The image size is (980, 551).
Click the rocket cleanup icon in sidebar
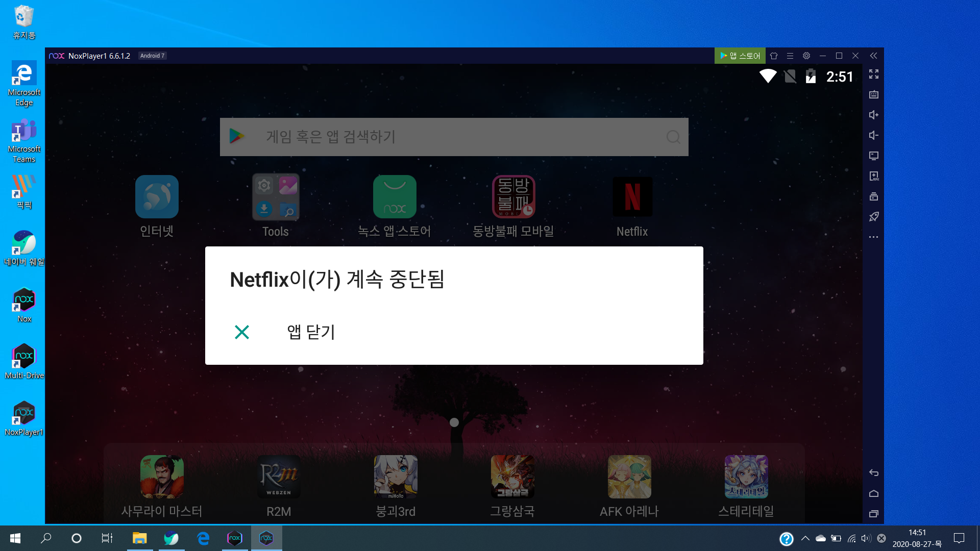click(x=873, y=217)
